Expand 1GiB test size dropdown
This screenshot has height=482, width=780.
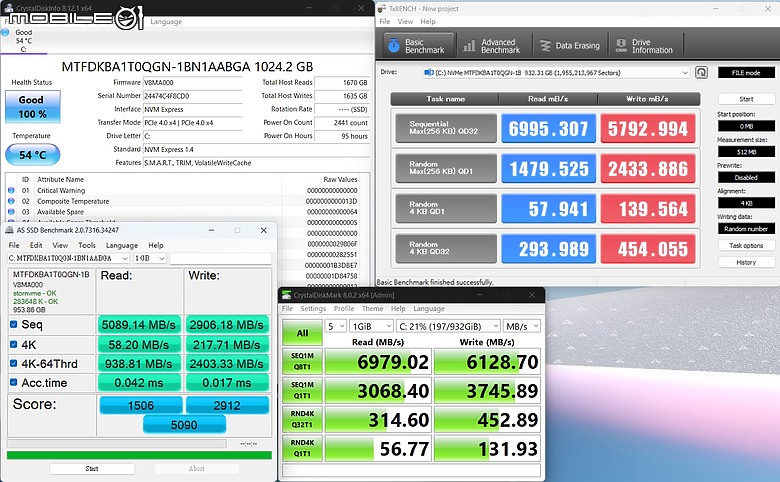coord(371,326)
